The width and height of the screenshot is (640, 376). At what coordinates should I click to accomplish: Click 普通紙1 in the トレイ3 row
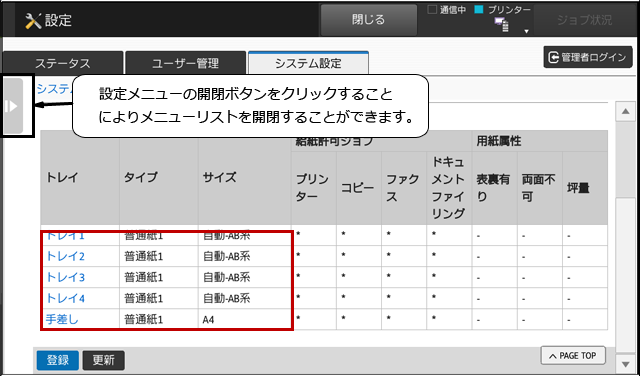pos(144,278)
